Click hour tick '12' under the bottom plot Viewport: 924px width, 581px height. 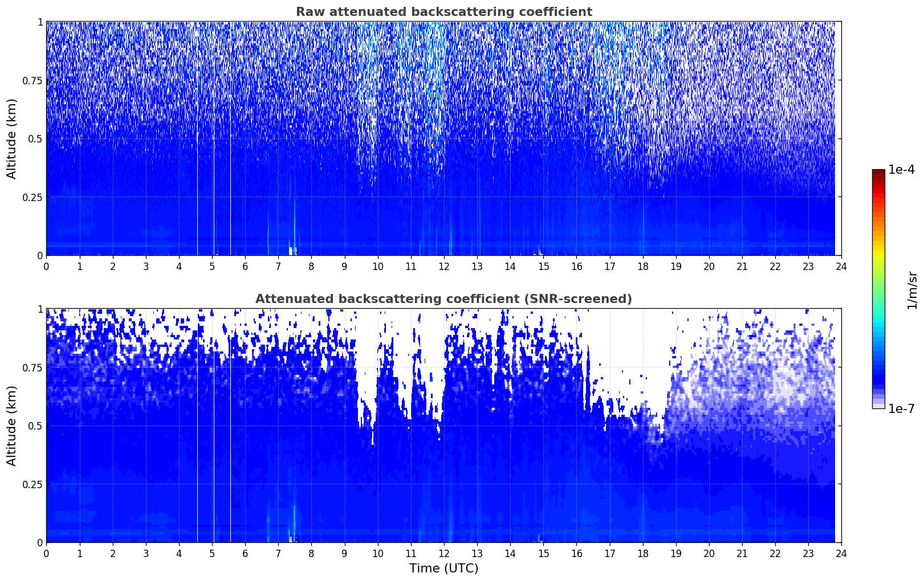coord(444,553)
